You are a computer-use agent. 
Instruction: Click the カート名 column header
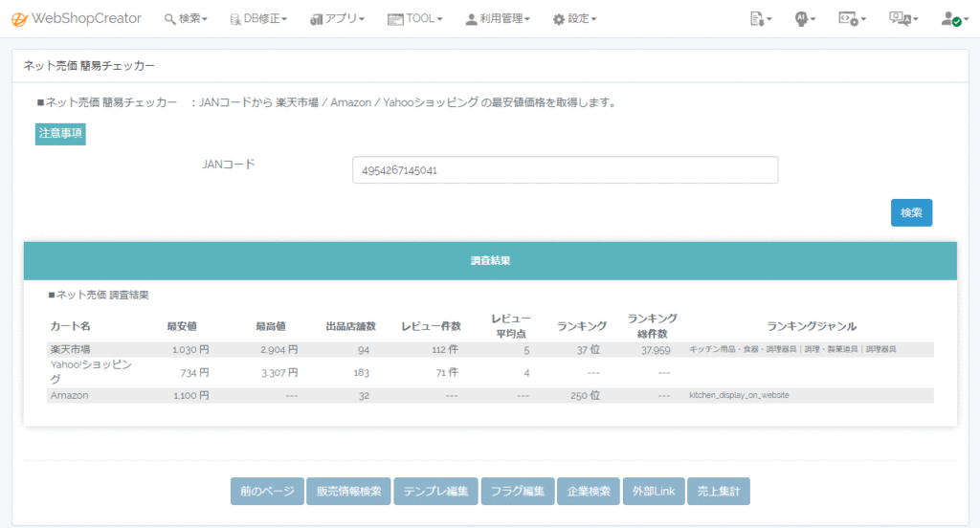[70, 326]
